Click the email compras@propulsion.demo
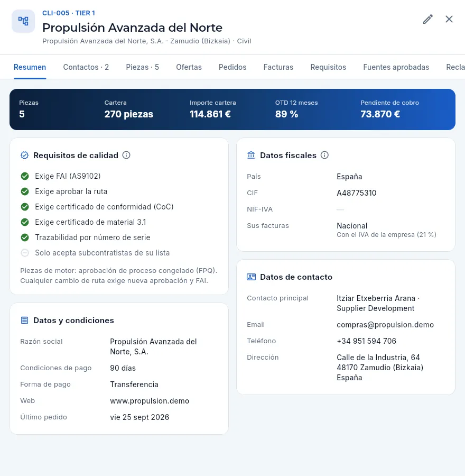465x476 pixels. point(385,325)
